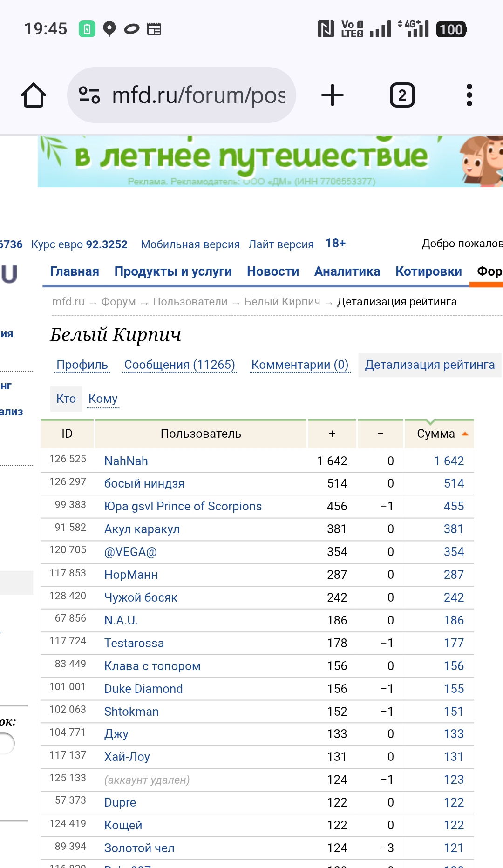Open the browser three-dot menu

click(x=469, y=95)
